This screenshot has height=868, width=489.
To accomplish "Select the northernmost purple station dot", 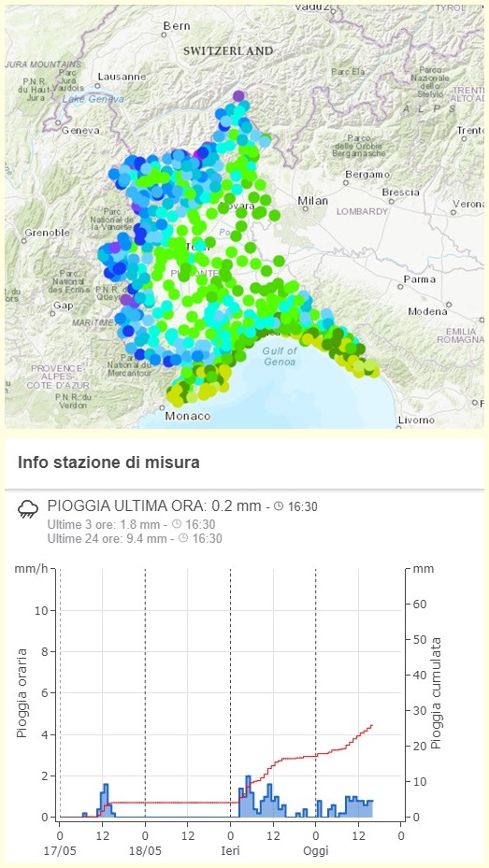I will point(238,95).
